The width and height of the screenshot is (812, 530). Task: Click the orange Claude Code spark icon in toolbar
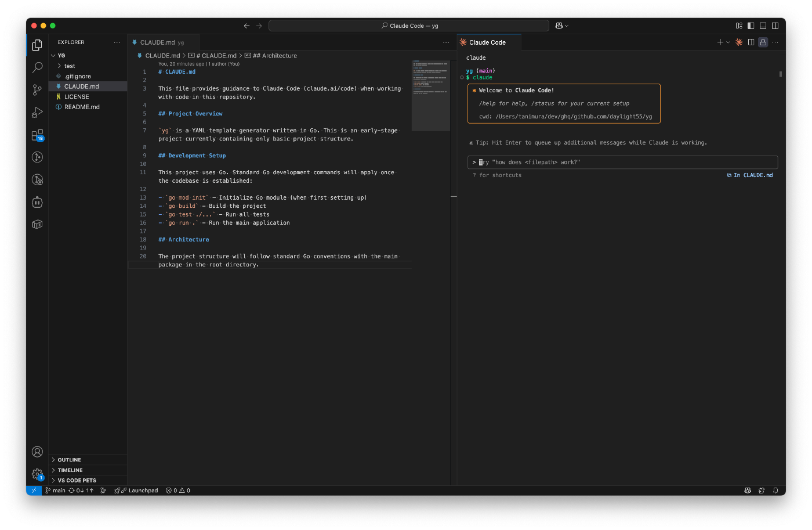739,42
